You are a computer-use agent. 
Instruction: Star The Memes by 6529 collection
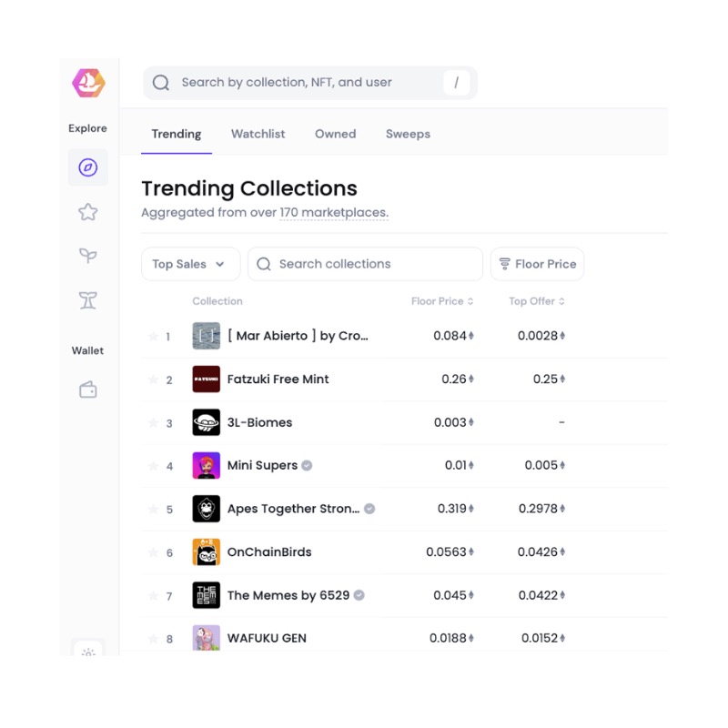click(153, 595)
